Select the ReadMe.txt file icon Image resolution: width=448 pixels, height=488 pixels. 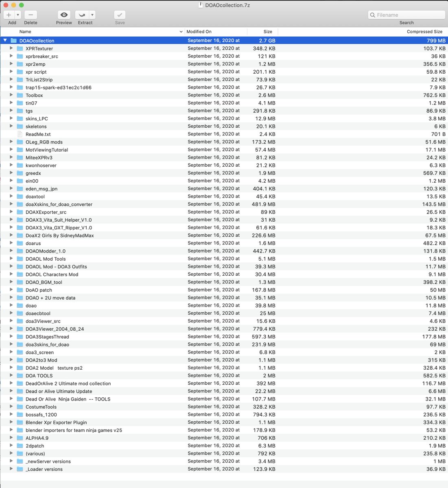(x=20, y=134)
